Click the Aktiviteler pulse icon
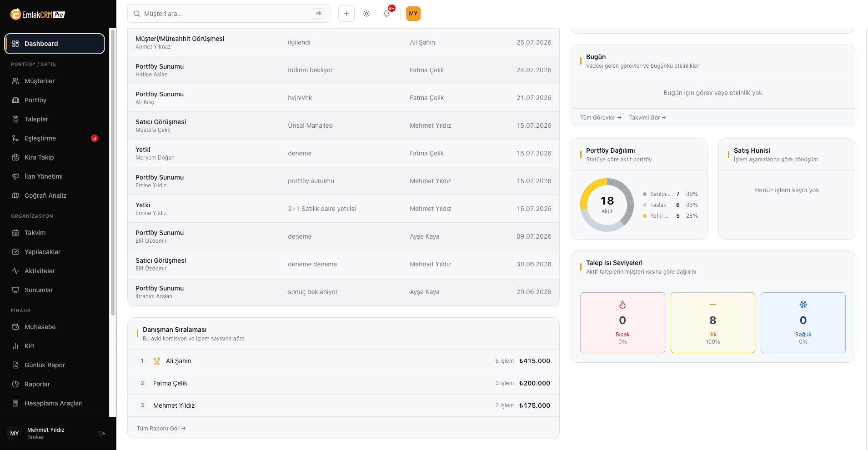Screen dimensions: 868x450 click(15, 271)
